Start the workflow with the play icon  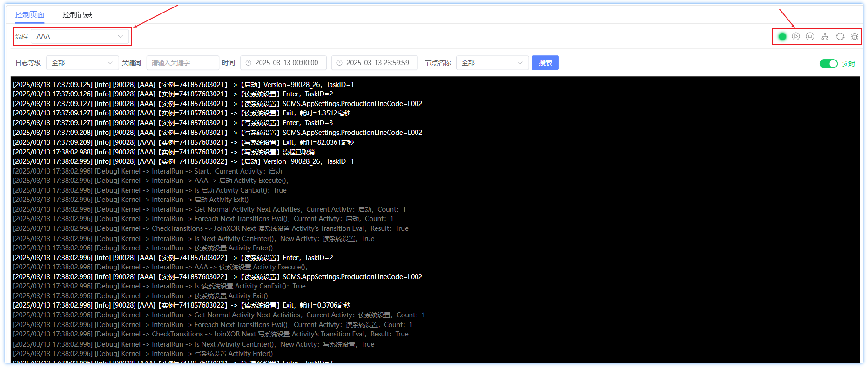tap(796, 36)
